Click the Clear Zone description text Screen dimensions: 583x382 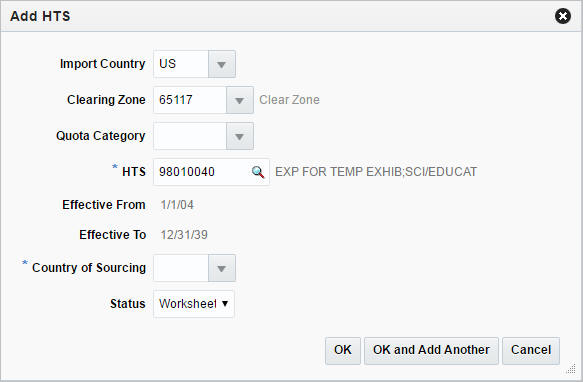pyautogui.click(x=289, y=100)
